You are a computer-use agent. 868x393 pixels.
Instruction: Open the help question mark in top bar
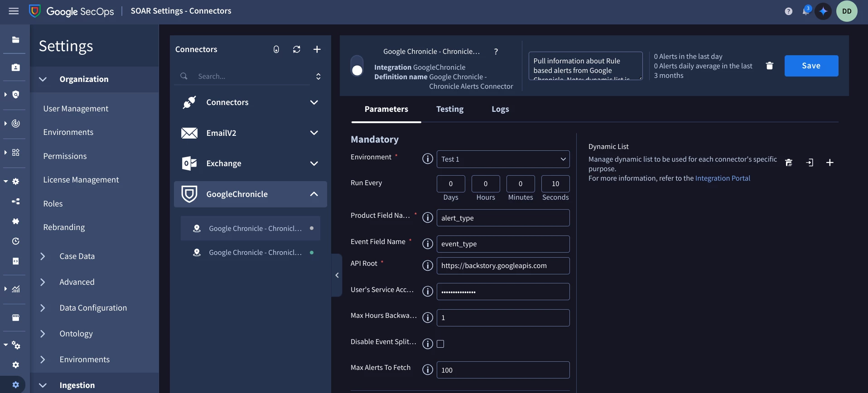point(789,11)
